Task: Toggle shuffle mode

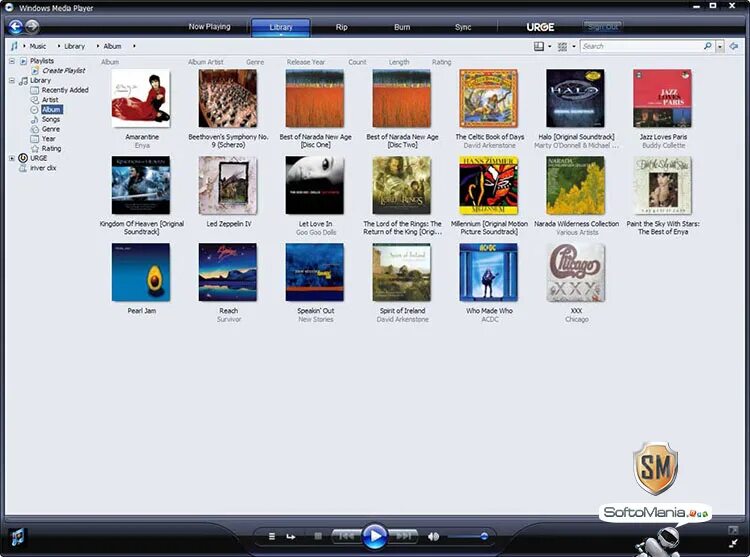Action: pos(272,536)
